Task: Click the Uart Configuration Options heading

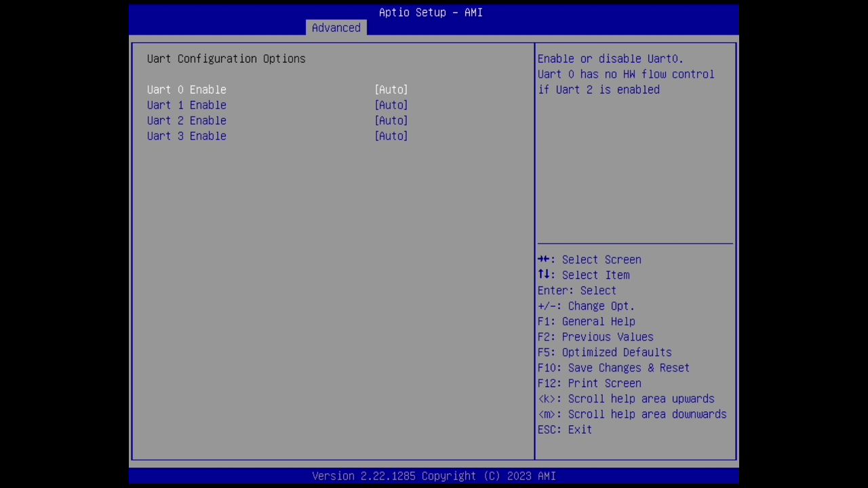Action: pos(226,59)
